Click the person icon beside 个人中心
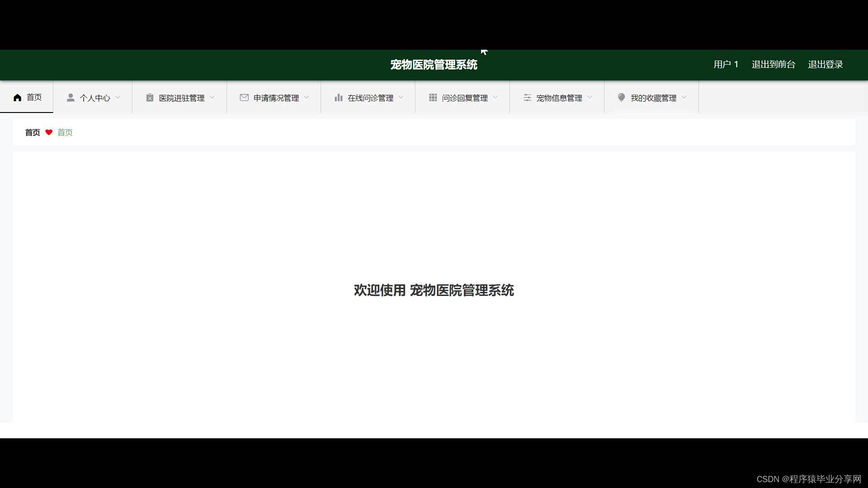 point(71,98)
